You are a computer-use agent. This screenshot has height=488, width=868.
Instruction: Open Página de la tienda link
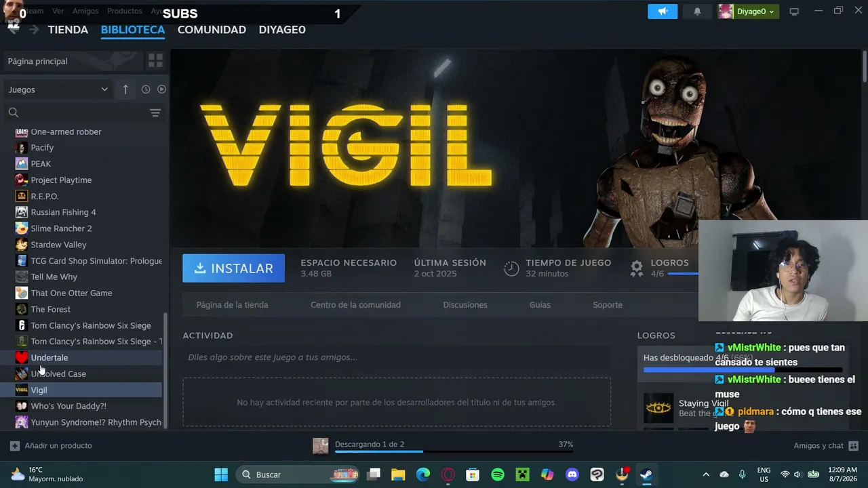click(232, 305)
